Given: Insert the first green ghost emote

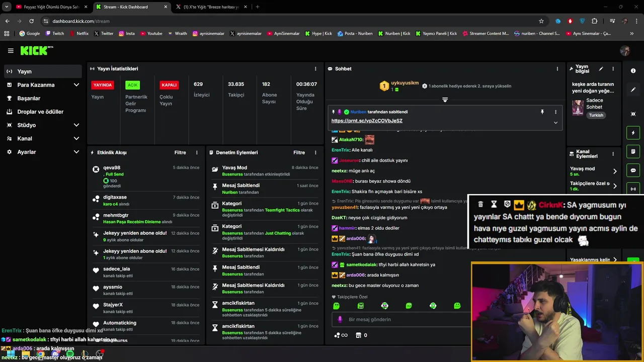Looking at the screenshot, I should coord(336,306).
